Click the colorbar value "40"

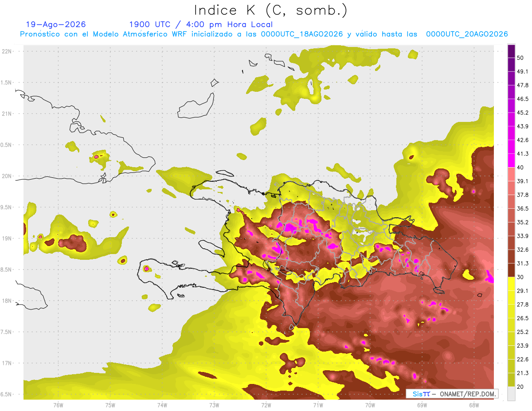(x=520, y=168)
